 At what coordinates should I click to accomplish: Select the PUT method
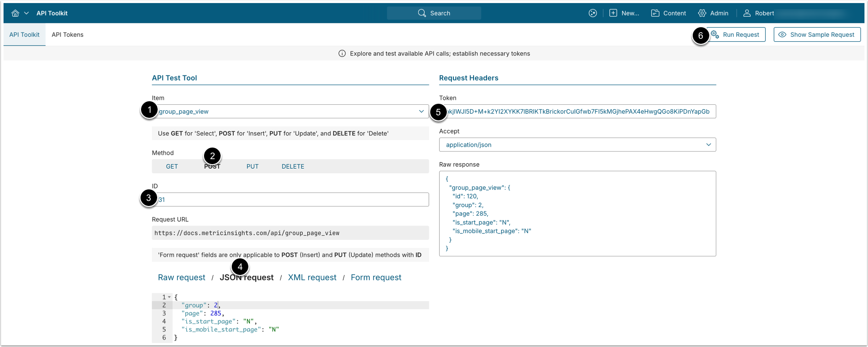pyautogui.click(x=252, y=167)
